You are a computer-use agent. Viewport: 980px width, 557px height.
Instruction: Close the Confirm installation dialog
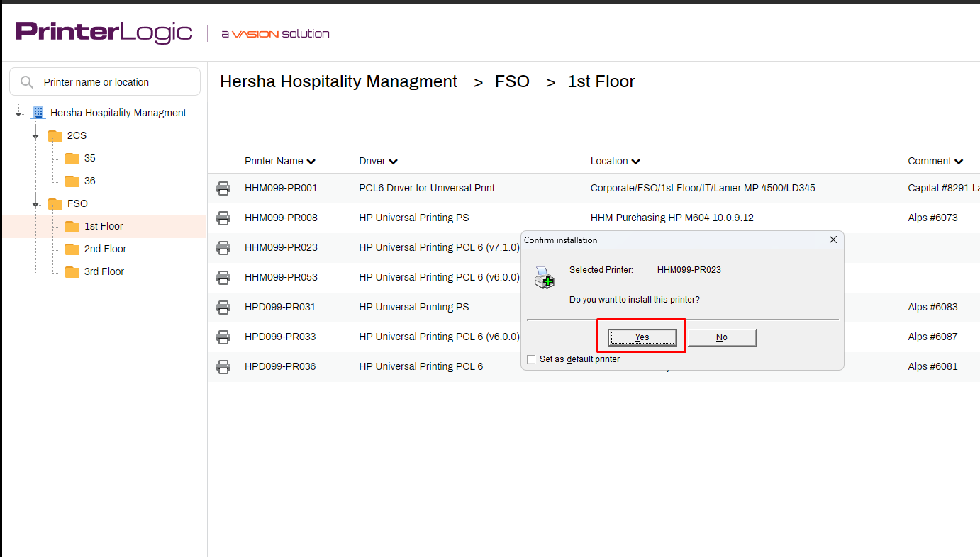(833, 240)
